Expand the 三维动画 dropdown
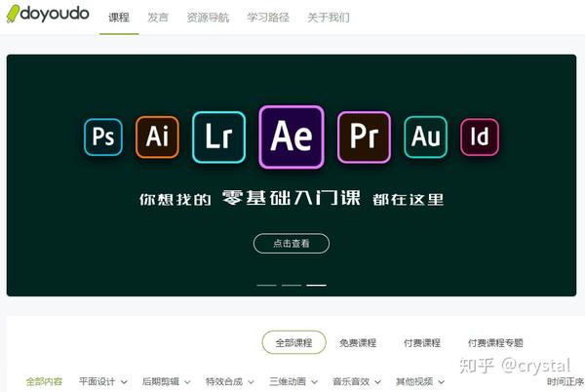 tap(293, 381)
